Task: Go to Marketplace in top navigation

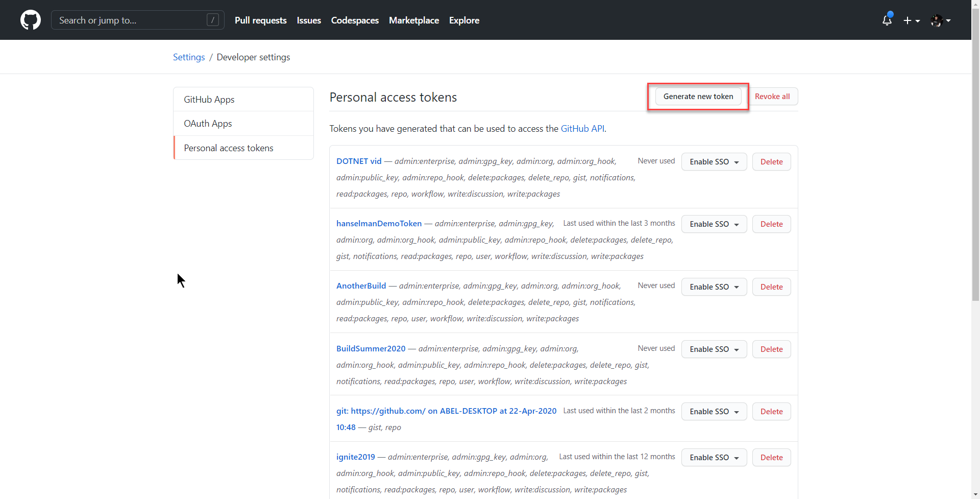Action: (x=413, y=20)
